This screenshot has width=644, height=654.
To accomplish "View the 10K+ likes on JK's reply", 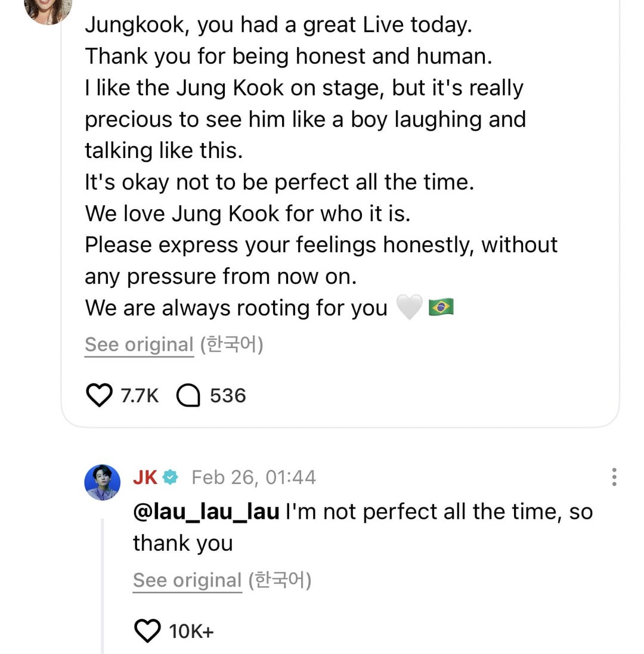I will [191, 631].
